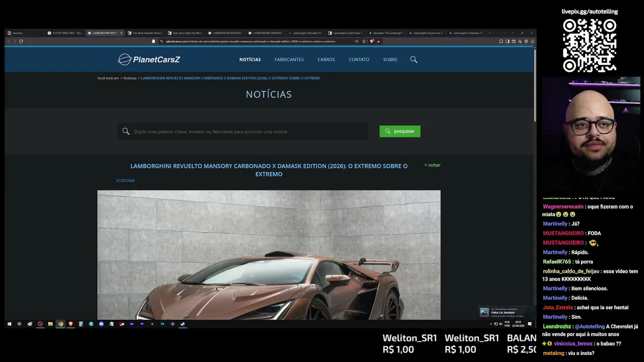The width and height of the screenshot is (644, 362).
Task: Click the green pesquisar button
Action: (x=400, y=131)
